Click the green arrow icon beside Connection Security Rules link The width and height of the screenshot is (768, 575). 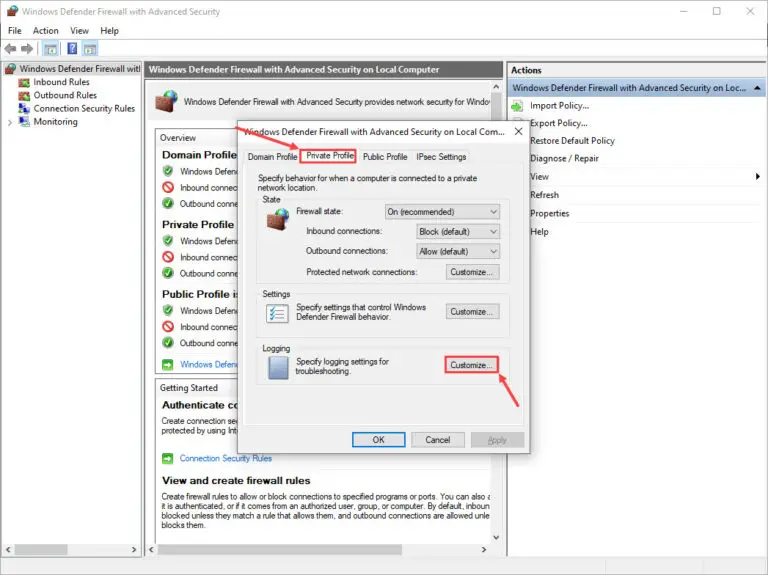point(168,459)
